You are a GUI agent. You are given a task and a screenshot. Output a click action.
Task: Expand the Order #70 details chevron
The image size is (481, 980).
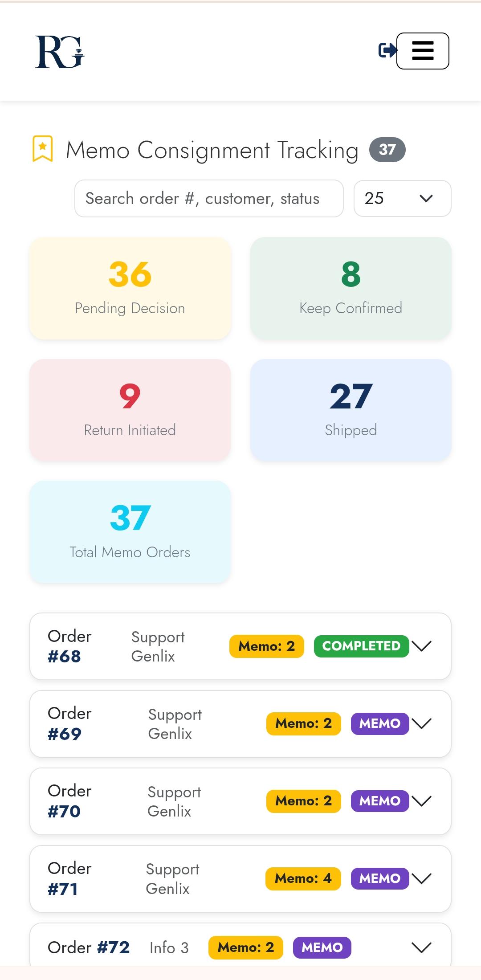422,800
